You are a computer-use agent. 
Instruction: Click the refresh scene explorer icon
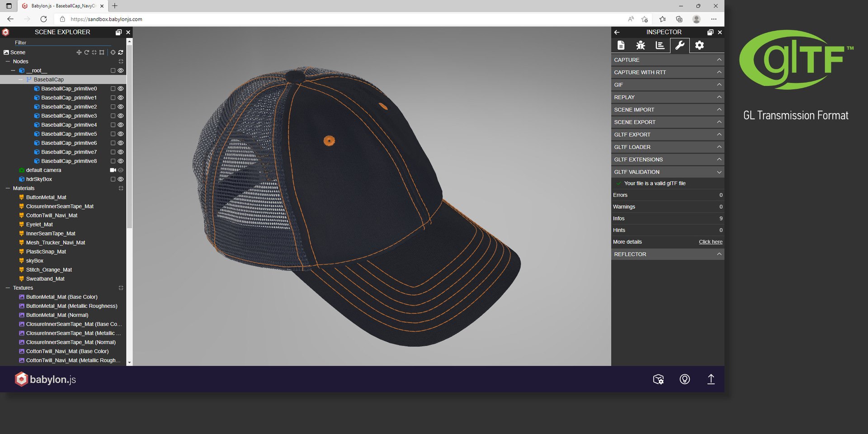pyautogui.click(x=121, y=52)
